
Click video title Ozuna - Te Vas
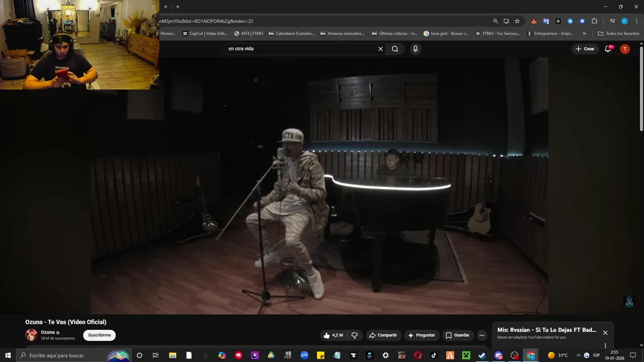point(66,322)
